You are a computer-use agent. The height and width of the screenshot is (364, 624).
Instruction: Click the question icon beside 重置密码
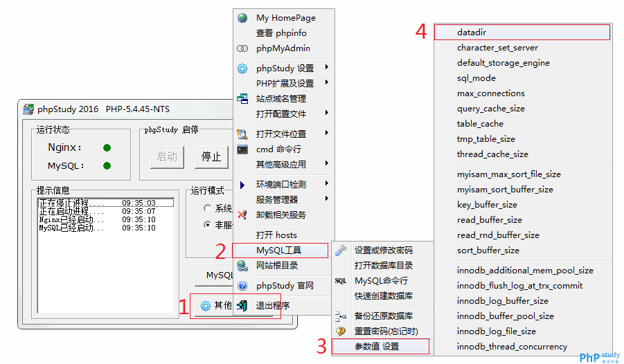[341, 331]
